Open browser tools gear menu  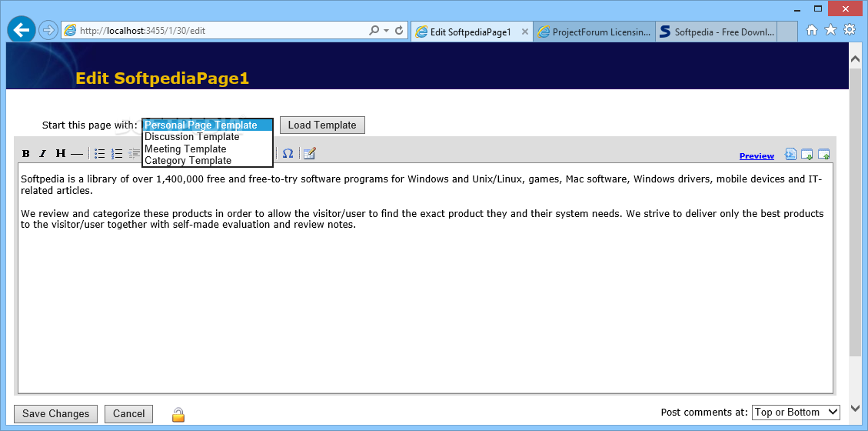pos(850,30)
